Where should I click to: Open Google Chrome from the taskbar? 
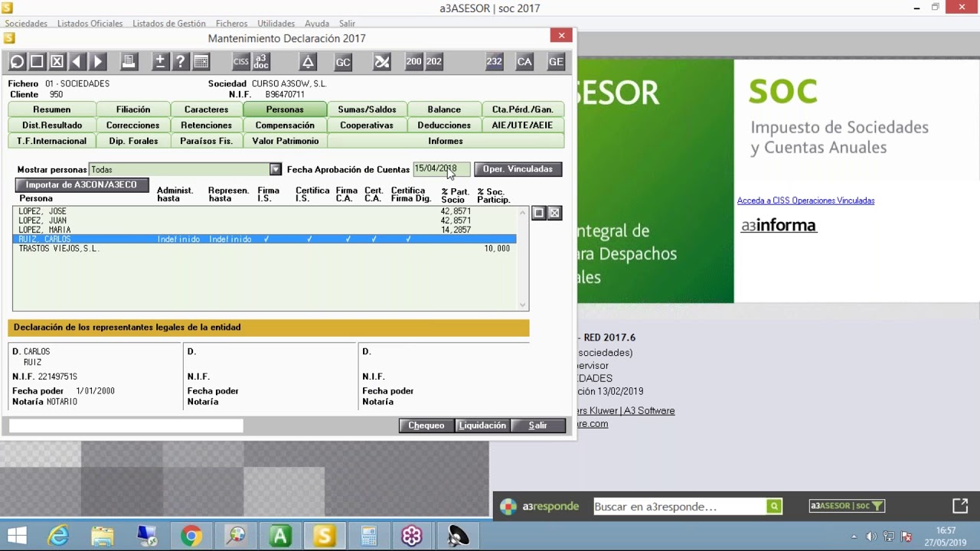(x=191, y=536)
